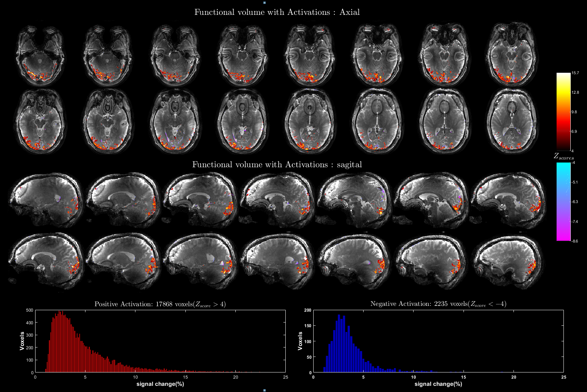Screen dimensions: 587x392
Task: Click the red histogram's 'signal change(%)' axis label
Action: [160, 384]
